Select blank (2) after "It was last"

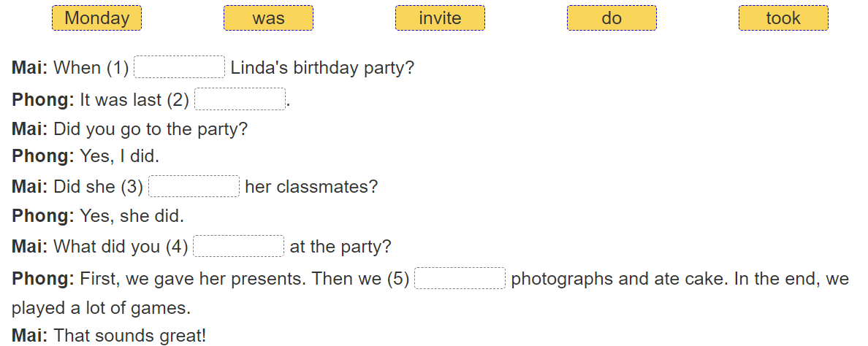click(x=240, y=99)
